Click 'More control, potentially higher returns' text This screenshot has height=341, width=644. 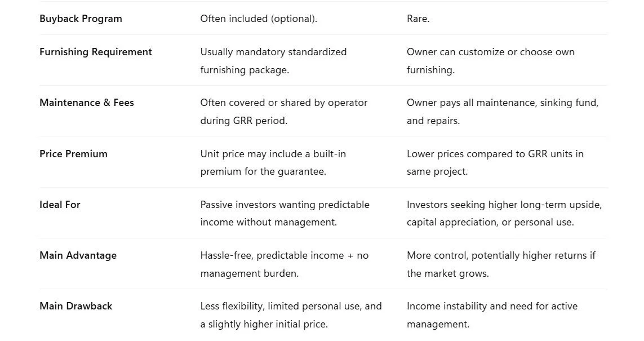point(501,255)
